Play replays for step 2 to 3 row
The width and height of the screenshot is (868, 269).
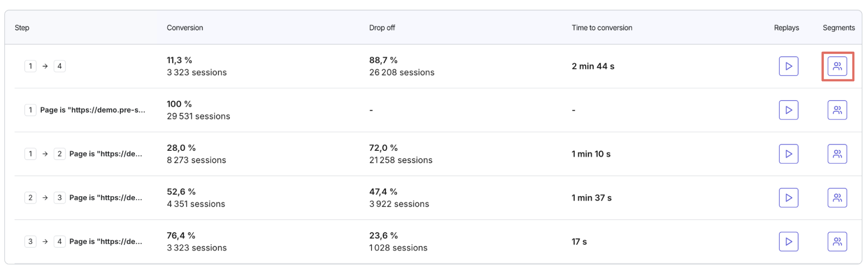click(788, 198)
